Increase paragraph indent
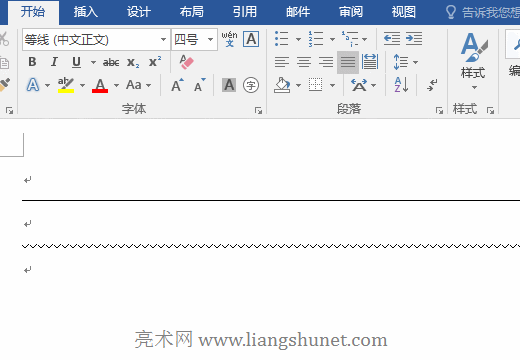 click(414, 39)
